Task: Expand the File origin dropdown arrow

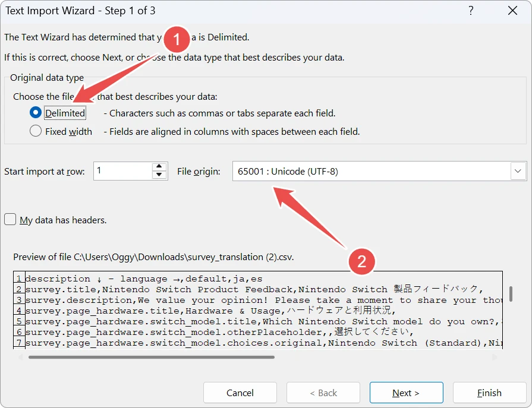Action: coord(518,172)
